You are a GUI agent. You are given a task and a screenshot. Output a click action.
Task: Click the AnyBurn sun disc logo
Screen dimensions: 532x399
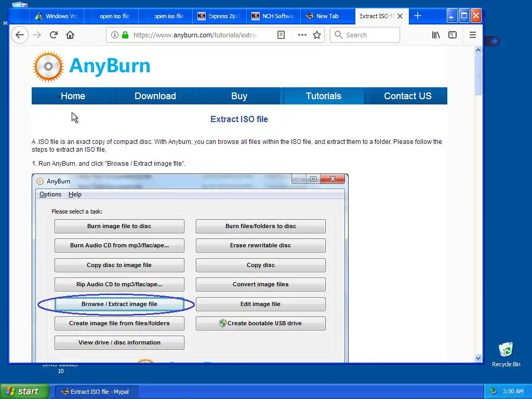click(x=48, y=66)
